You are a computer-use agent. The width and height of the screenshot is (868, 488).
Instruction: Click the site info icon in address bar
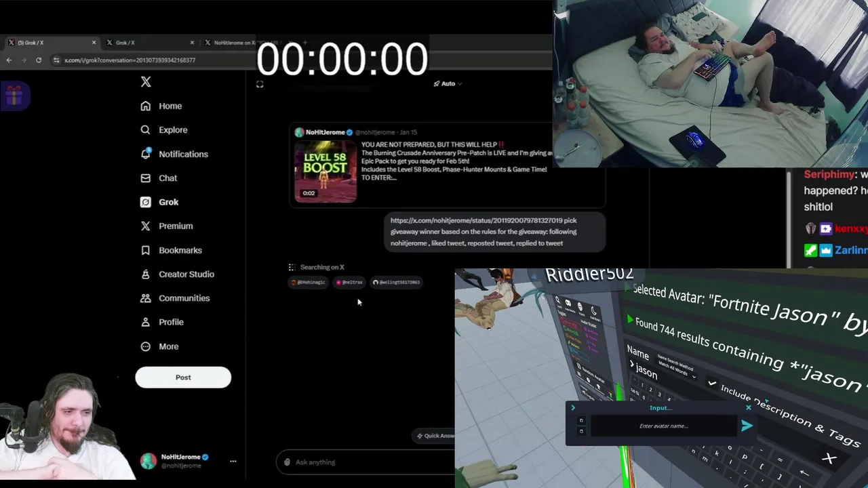[56, 60]
